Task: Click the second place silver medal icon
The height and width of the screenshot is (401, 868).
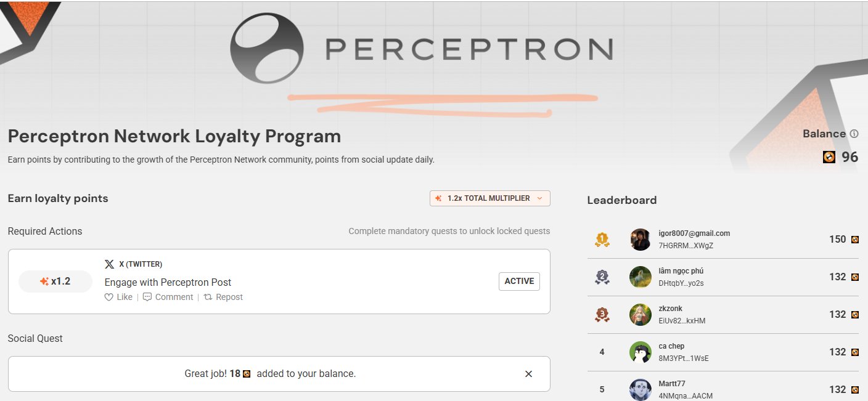Action: click(602, 277)
